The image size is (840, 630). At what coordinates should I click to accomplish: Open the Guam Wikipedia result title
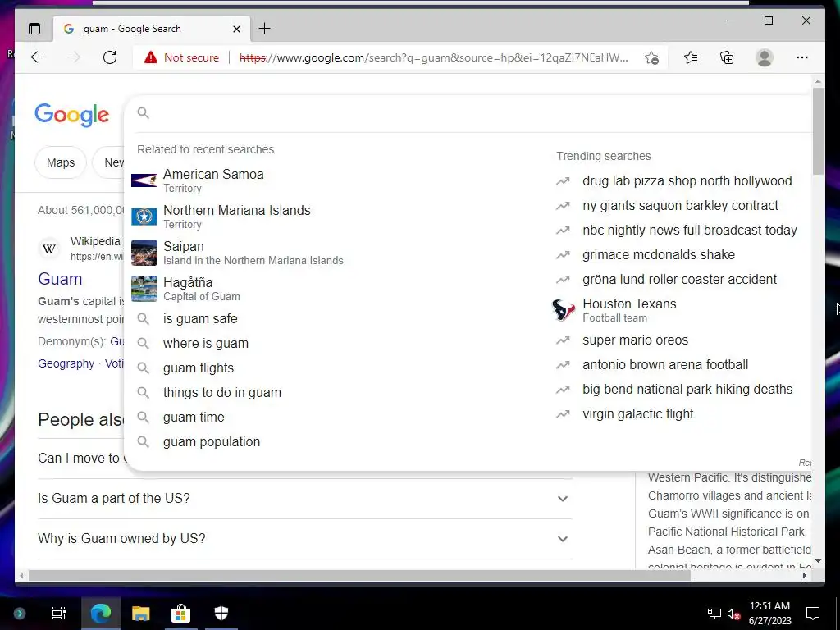click(60, 279)
